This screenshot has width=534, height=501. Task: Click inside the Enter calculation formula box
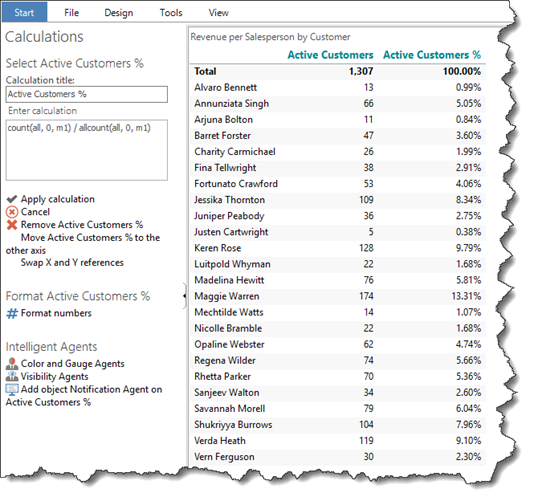point(87,150)
